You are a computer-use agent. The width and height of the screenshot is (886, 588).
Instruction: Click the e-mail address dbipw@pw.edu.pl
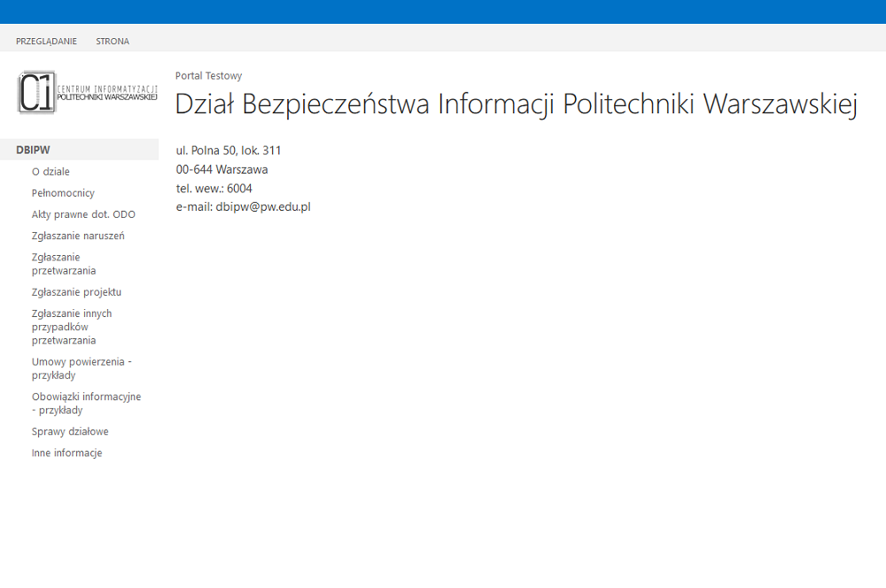coord(263,206)
